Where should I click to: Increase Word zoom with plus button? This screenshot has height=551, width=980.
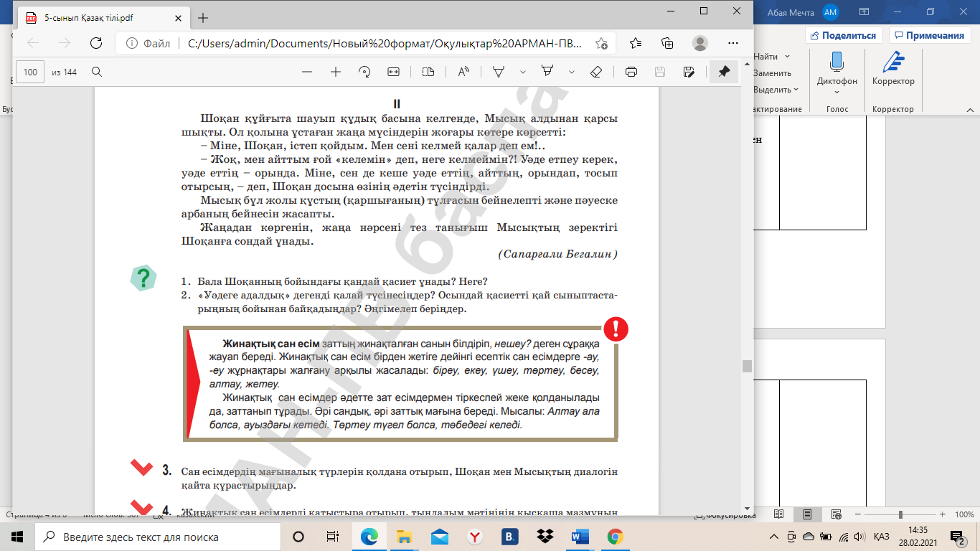coord(944,515)
